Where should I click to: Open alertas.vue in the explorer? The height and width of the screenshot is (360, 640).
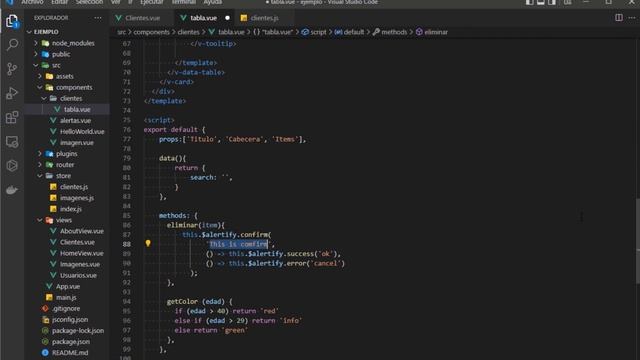click(x=75, y=120)
